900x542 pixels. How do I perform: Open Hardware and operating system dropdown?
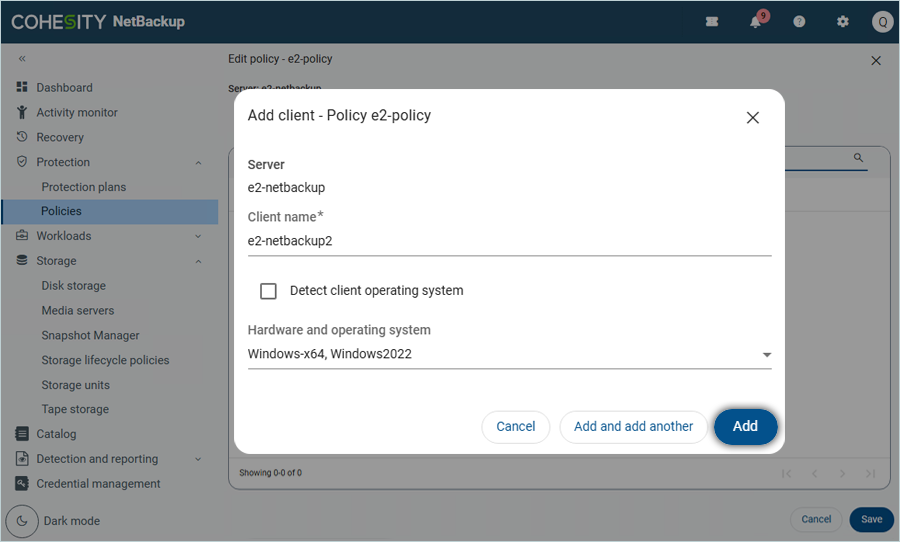click(x=766, y=355)
